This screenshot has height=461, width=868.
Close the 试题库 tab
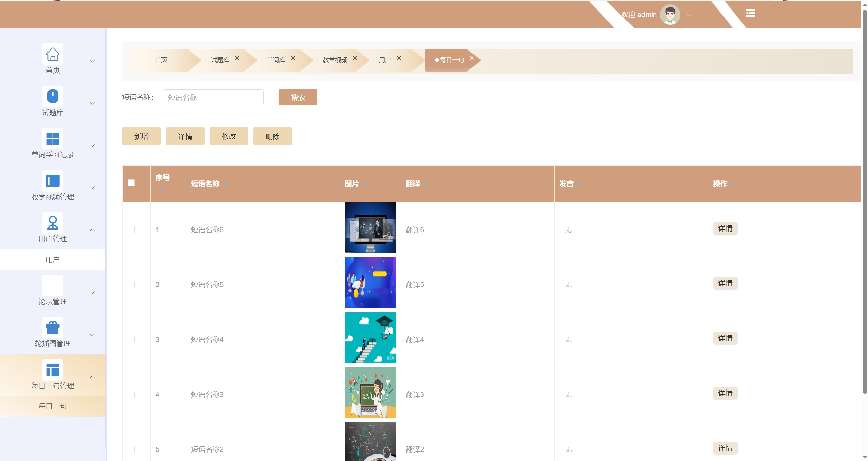(x=237, y=58)
